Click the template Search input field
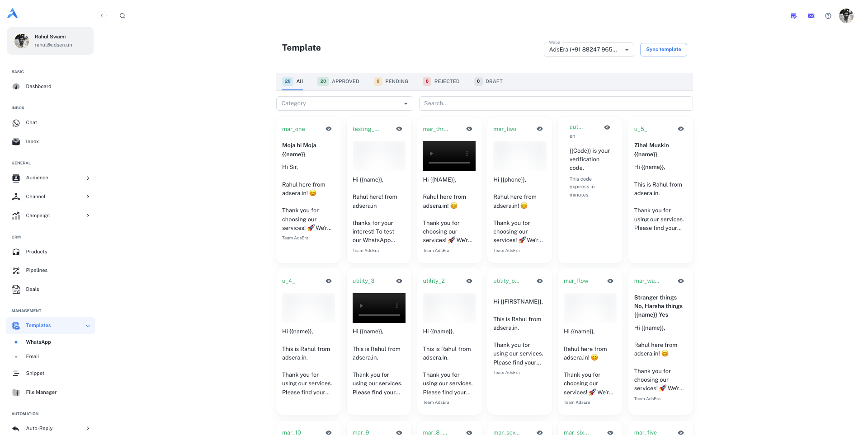Viewport: 868px width, 435px height. tap(556, 103)
